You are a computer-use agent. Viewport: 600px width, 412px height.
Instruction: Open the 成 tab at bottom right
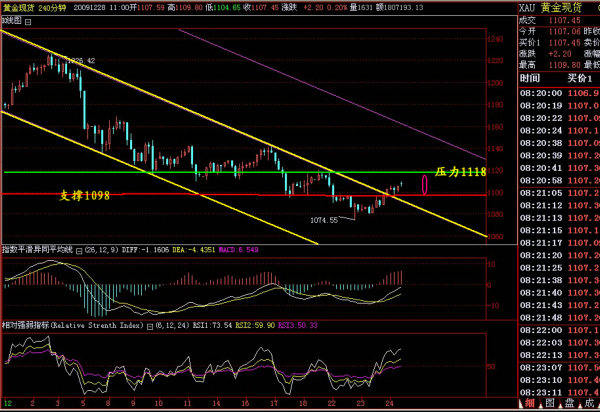pos(590,403)
